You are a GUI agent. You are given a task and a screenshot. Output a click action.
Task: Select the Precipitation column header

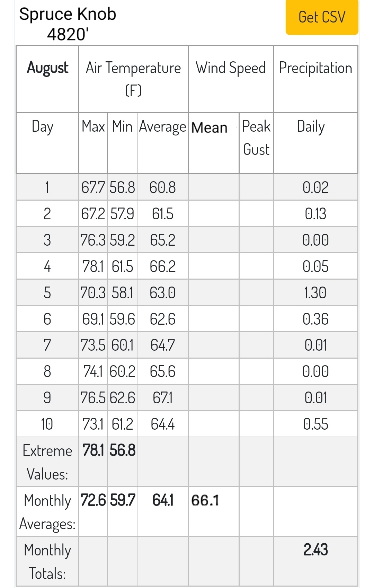click(x=315, y=68)
